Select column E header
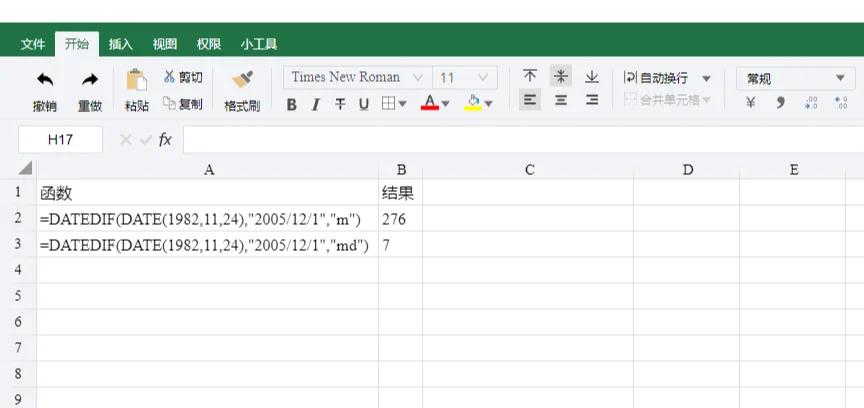Screen dimensions: 864x408 point(792,169)
